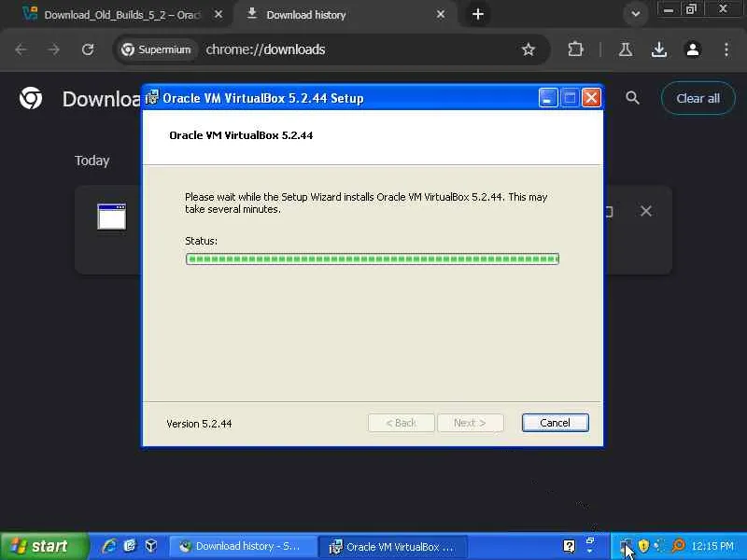
Task: Click the VirtualBox setup title bar icon
Action: coord(152,98)
